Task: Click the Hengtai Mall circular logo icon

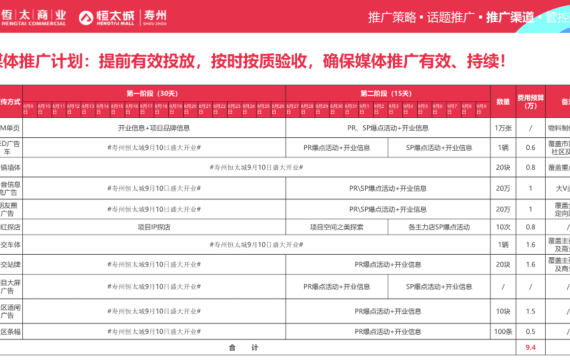Action: tap(86, 17)
